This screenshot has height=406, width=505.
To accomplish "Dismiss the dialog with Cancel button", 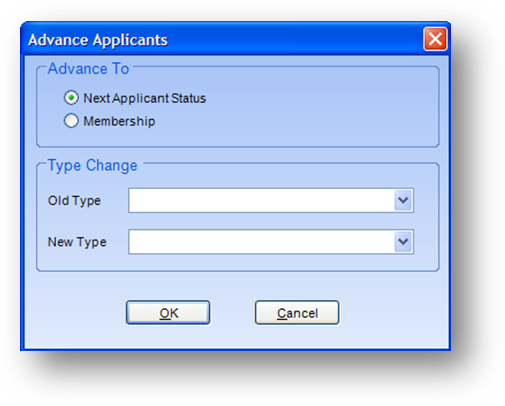I will tap(297, 312).
